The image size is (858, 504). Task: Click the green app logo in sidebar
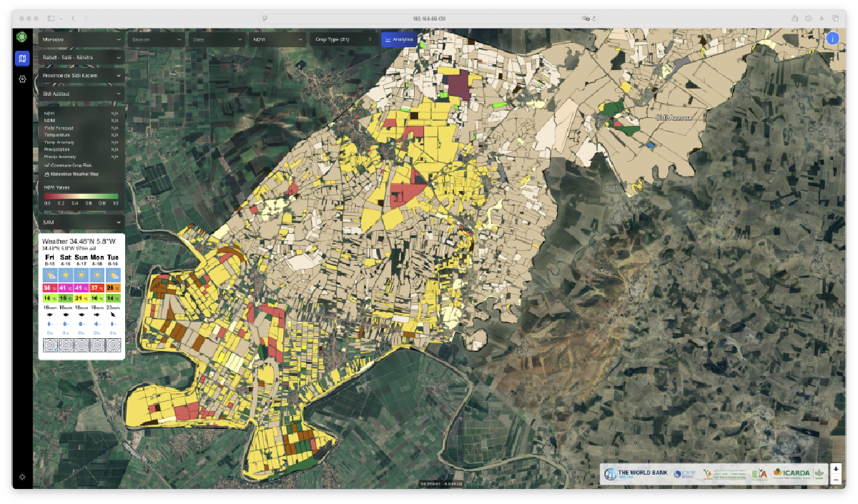(22, 37)
